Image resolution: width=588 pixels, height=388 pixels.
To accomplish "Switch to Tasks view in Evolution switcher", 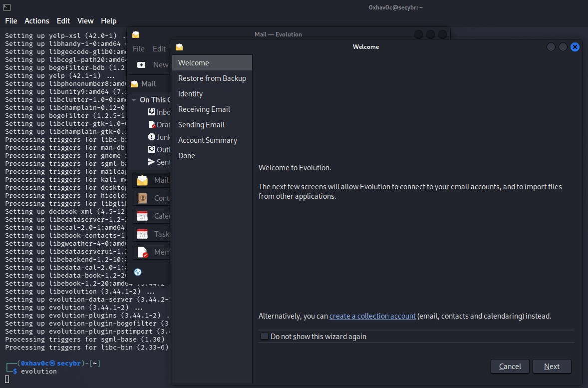I will pyautogui.click(x=151, y=234).
